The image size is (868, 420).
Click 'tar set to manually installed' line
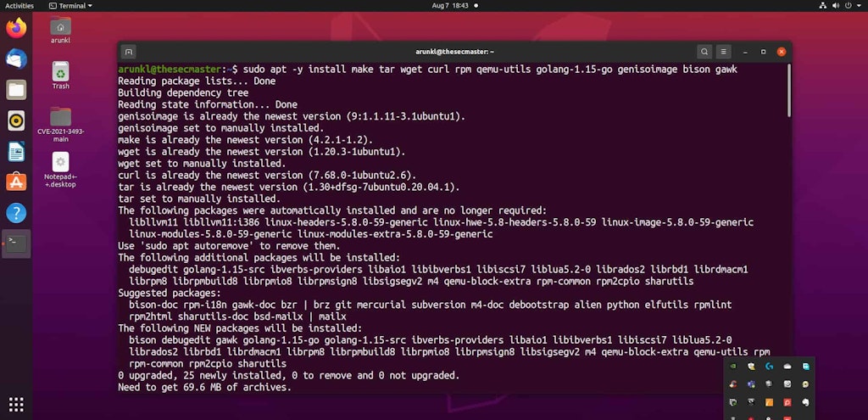[199, 199]
